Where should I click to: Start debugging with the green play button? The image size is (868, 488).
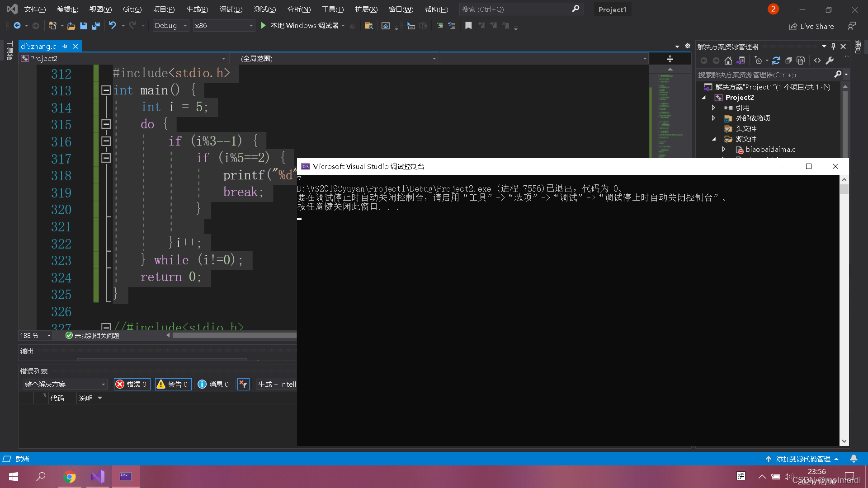(x=264, y=26)
